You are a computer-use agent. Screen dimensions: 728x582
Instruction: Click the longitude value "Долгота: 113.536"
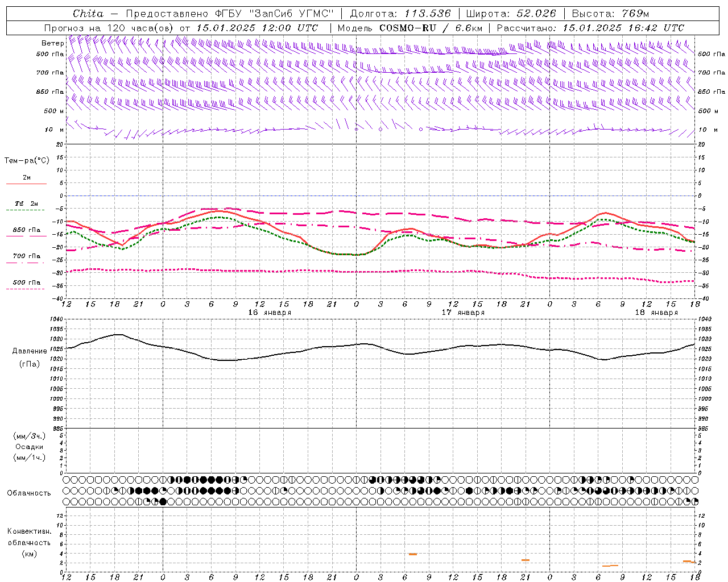[400, 14]
